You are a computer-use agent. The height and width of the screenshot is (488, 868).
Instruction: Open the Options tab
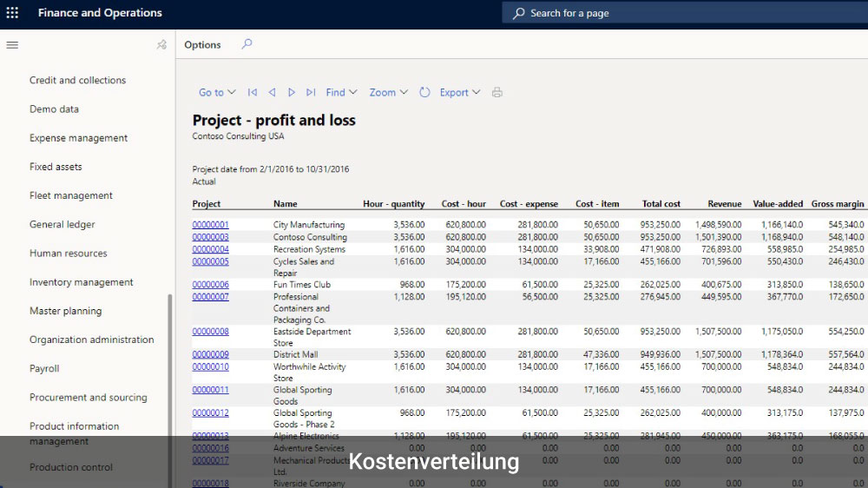click(202, 45)
